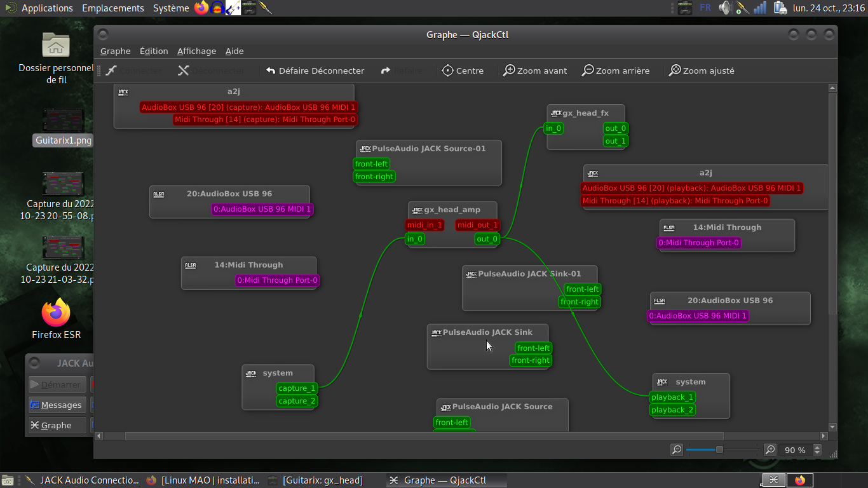This screenshot has width=868, height=488.
Task: Select in_0 port on gx_head_amp
Action: point(415,239)
